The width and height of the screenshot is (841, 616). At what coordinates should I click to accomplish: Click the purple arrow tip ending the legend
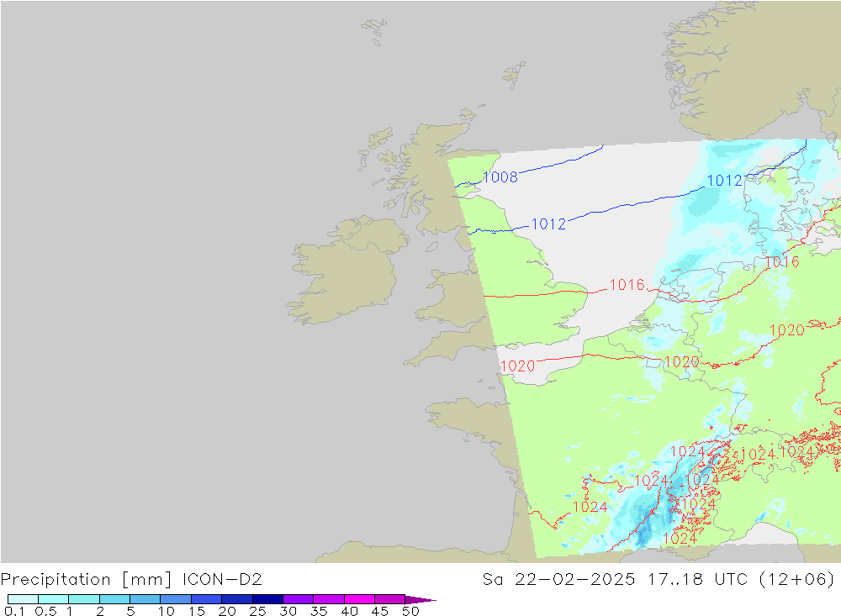click(x=421, y=599)
